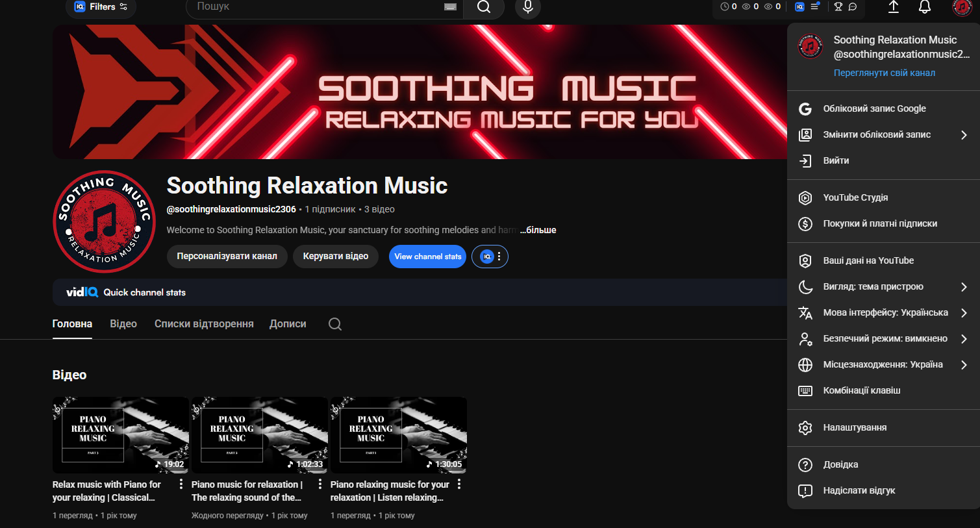Open Вигляд: тема пристрою theme option
Viewport: 980px width, 528px height.
873,286
